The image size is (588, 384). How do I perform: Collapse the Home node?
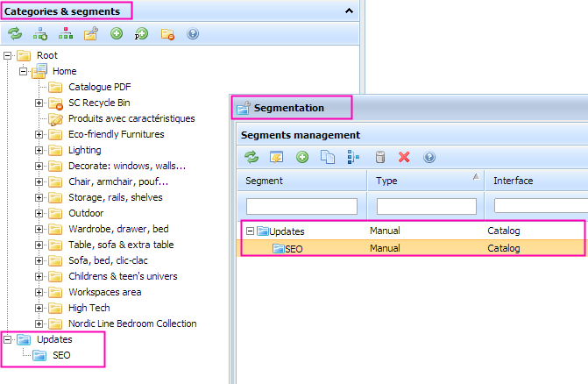pyautogui.click(x=24, y=71)
